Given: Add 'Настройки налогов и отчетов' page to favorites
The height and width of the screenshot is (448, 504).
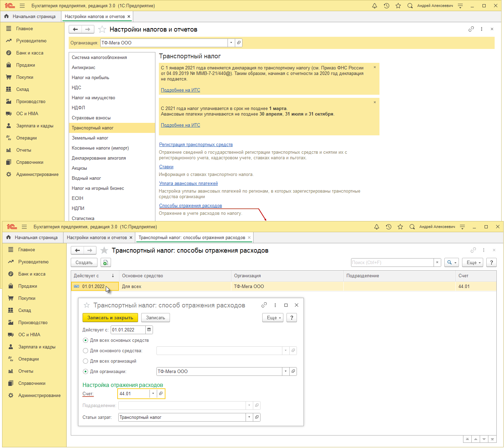Looking at the screenshot, I should click(102, 29).
